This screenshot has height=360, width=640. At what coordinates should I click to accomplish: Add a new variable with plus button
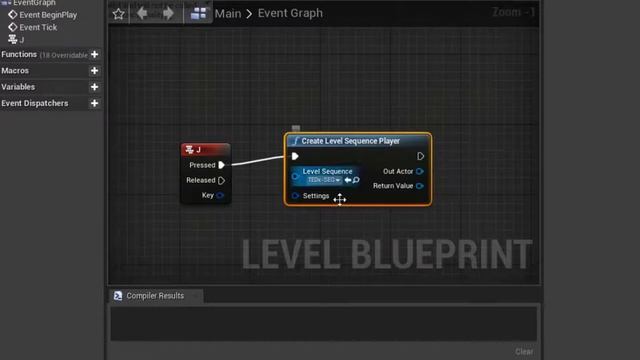point(94,87)
